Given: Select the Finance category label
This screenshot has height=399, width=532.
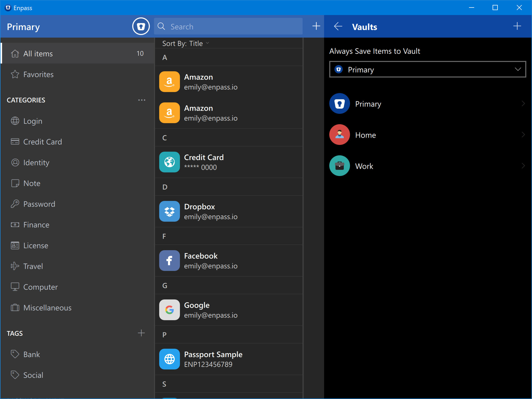Looking at the screenshot, I should point(36,225).
